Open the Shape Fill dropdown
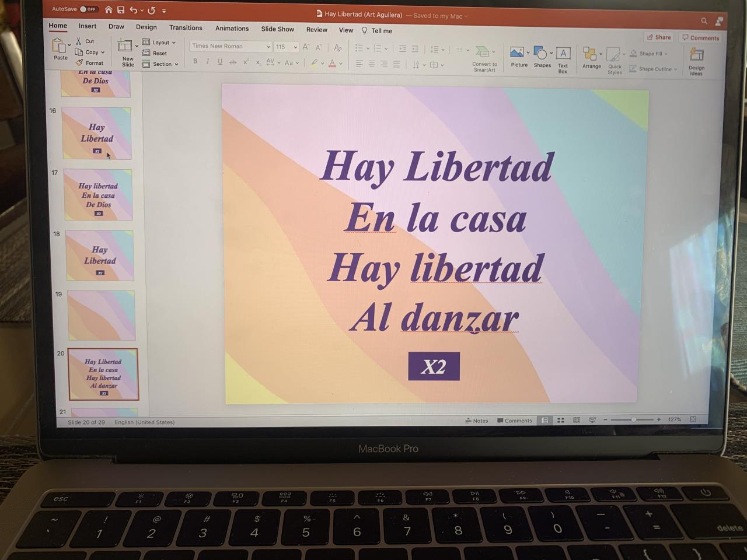The width and height of the screenshot is (747, 560). (649, 54)
